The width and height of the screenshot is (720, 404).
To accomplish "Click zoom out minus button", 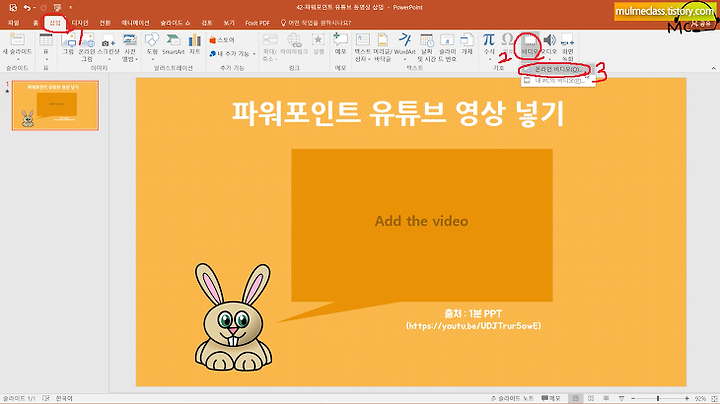I will click(633, 398).
